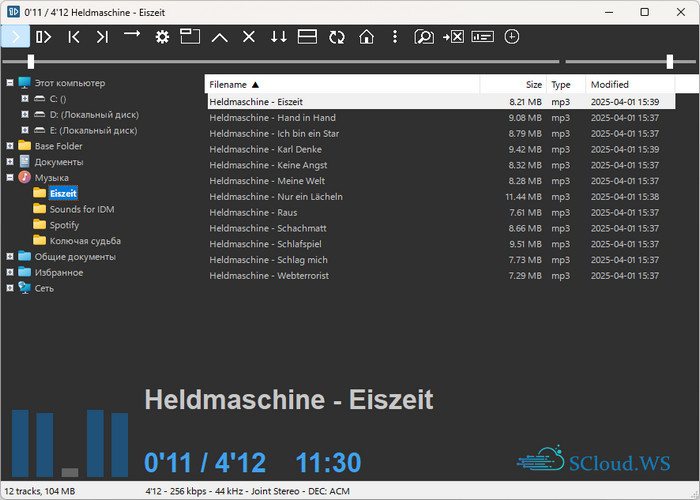Sort files by the Modified column header
Image resolution: width=700 pixels, height=500 pixels.
click(x=609, y=85)
